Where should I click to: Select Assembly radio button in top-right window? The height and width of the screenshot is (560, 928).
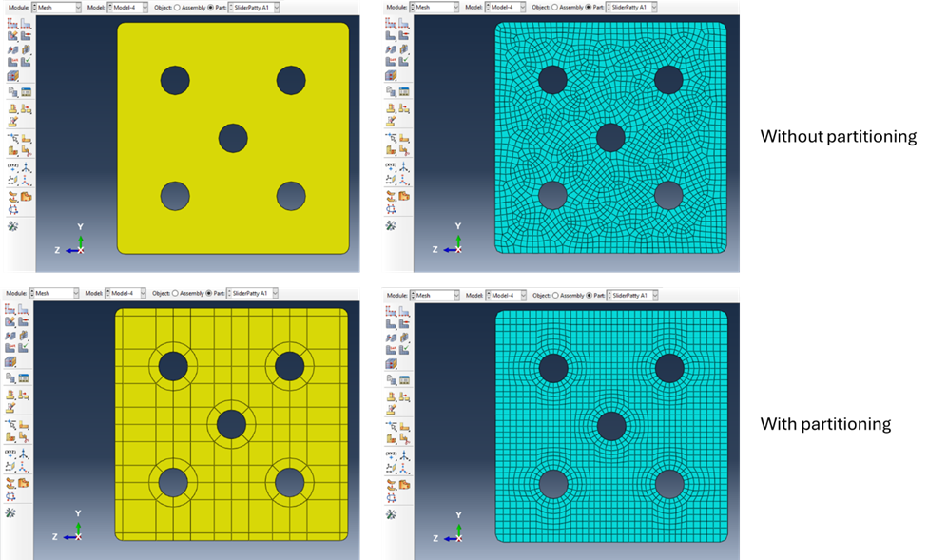click(x=554, y=7)
